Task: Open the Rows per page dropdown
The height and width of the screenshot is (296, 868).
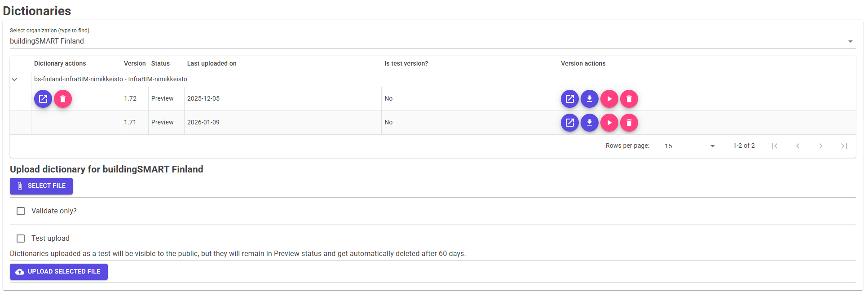Action: [x=689, y=146]
